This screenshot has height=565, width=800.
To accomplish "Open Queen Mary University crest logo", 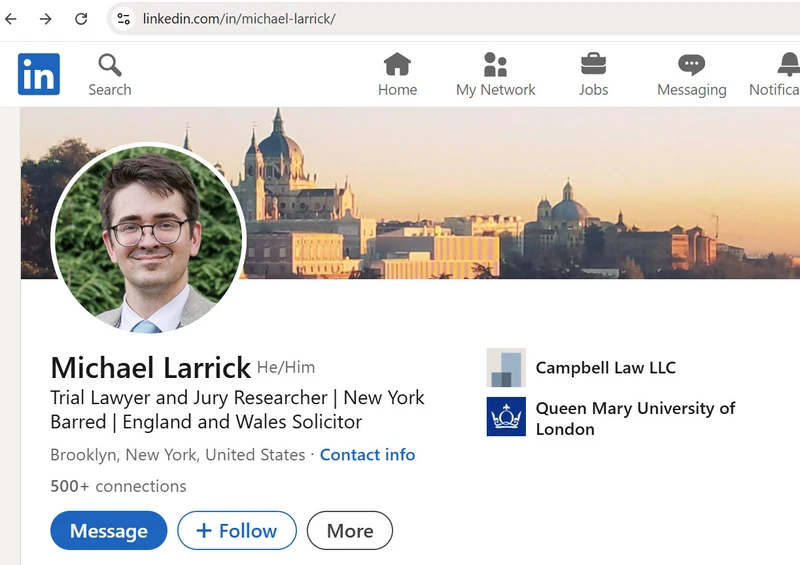I will click(506, 416).
